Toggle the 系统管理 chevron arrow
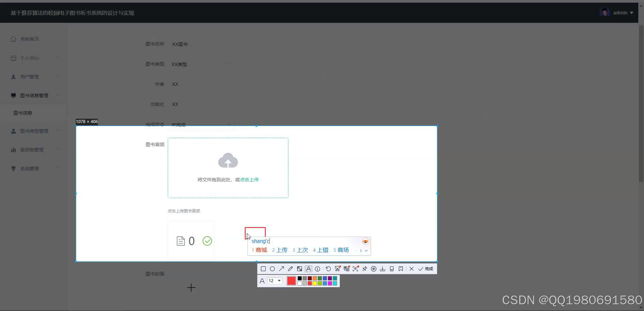The width and height of the screenshot is (644, 311). (58, 168)
